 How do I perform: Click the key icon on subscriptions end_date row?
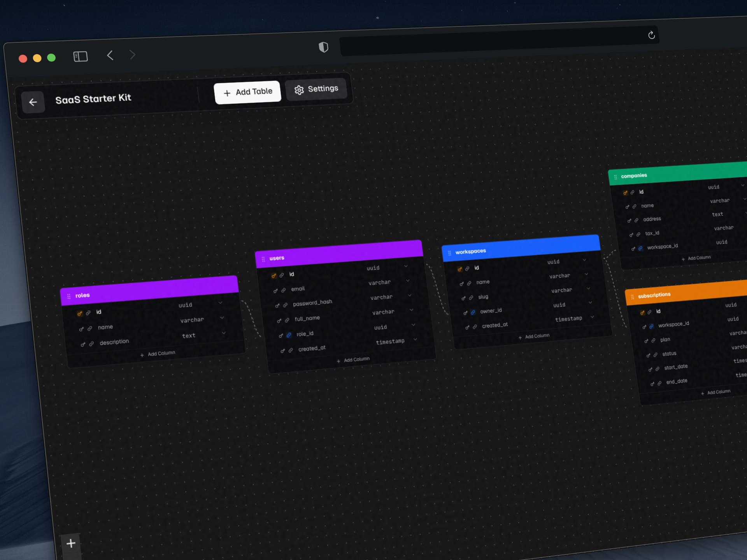coord(652,384)
